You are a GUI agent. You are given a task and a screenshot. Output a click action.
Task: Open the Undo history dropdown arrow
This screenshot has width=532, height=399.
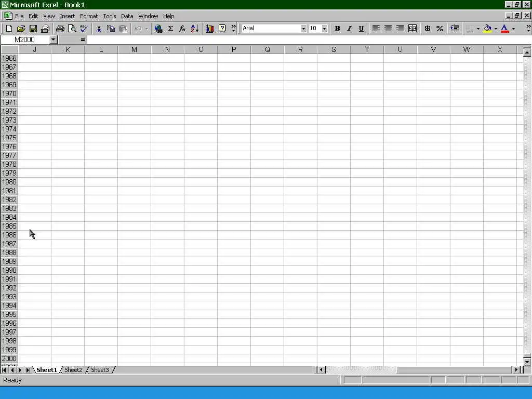point(147,29)
